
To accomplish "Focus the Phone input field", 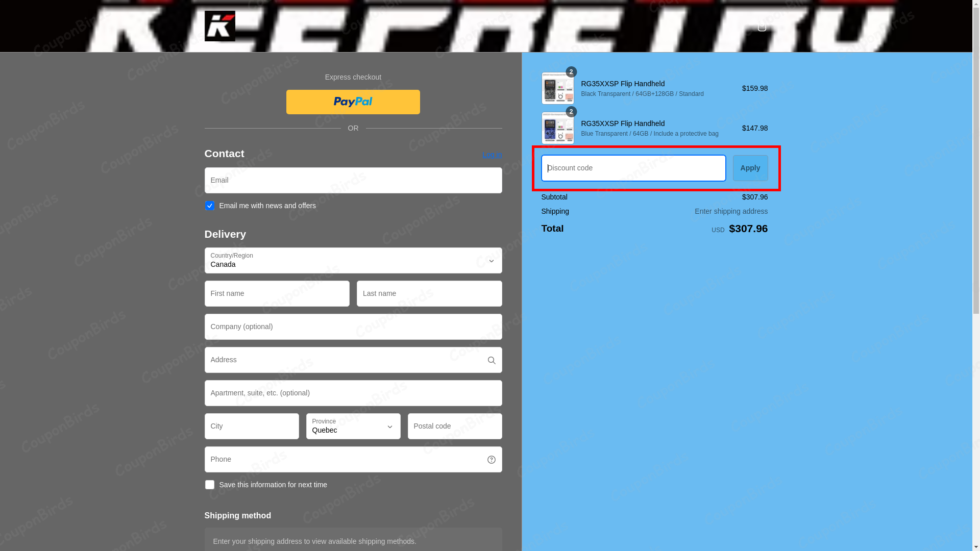I will (353, 460).
